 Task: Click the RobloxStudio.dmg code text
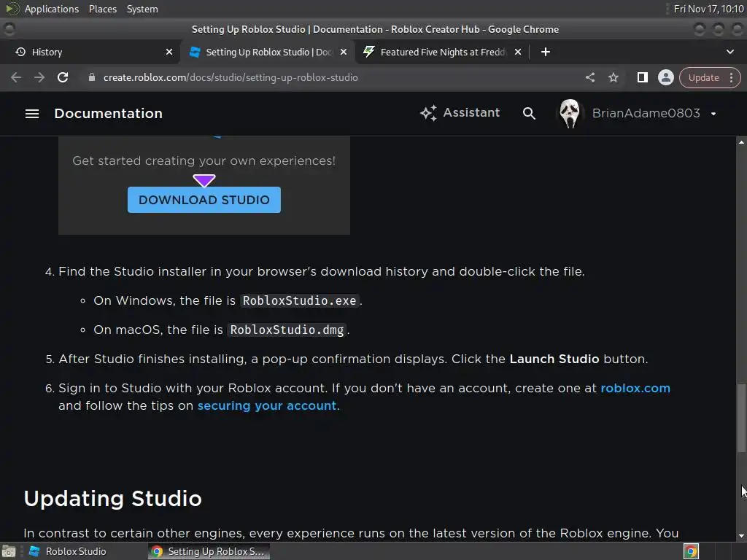[287, 330]
